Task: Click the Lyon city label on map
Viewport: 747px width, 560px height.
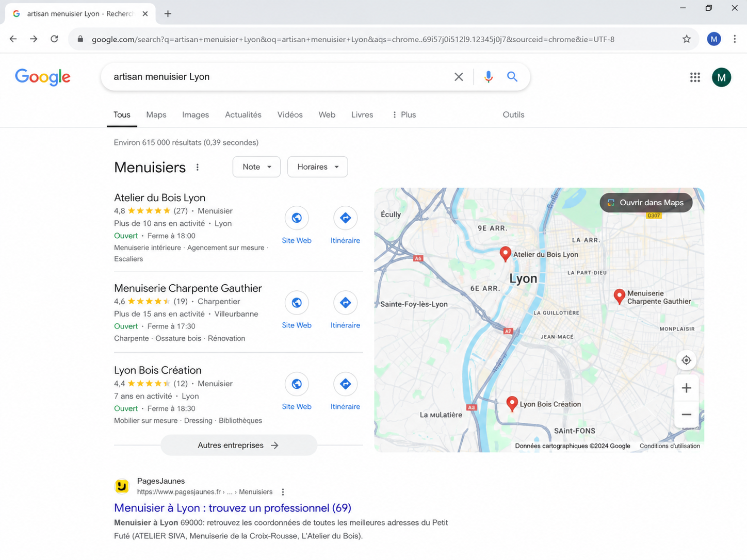Action: tap(523, 278)
